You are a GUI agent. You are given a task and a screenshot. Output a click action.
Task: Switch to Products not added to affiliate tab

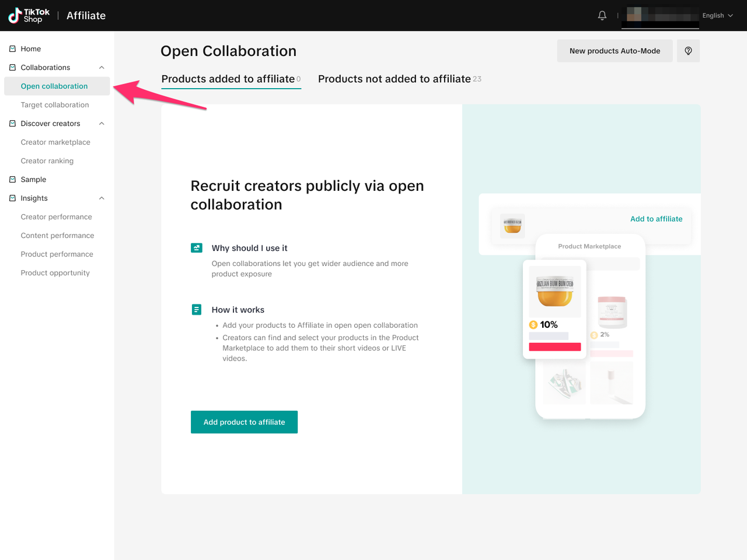click(x=395, y=79)
